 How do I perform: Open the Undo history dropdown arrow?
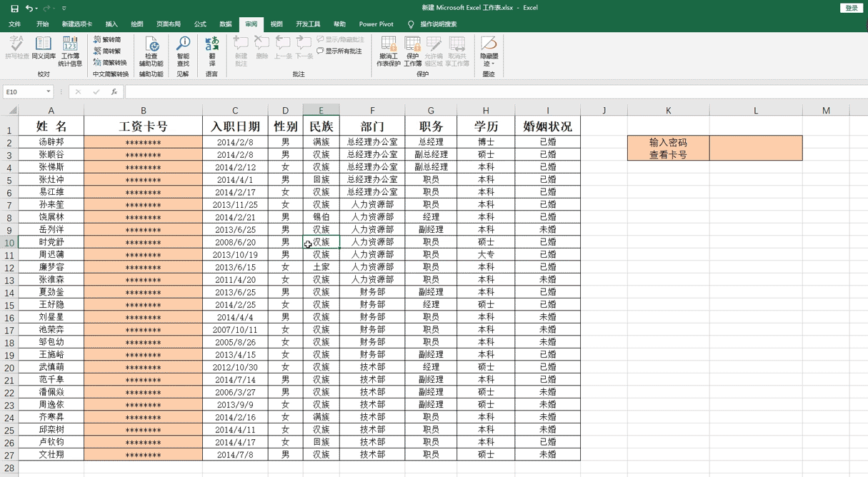[37, 9]
